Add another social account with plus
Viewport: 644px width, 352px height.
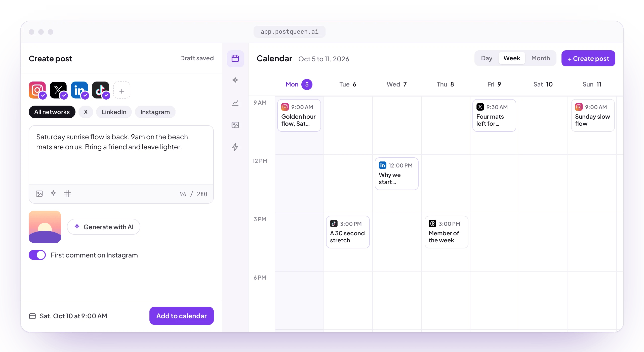[122, 90]
